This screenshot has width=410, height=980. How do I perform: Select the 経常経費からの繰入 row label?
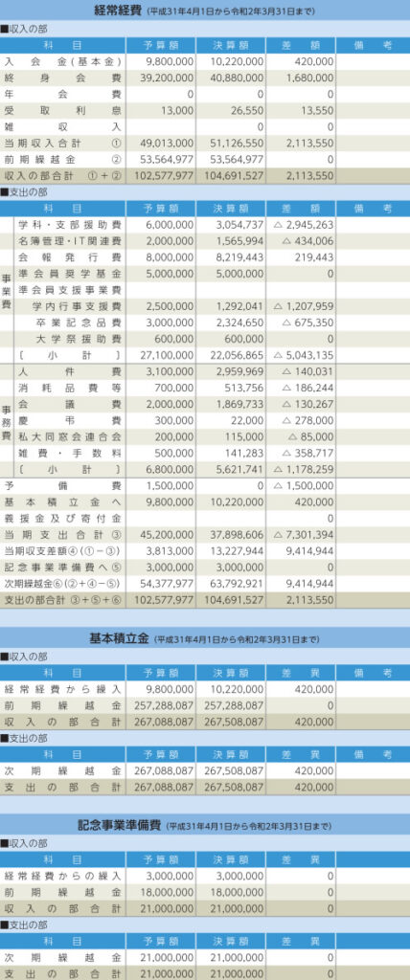click(62, 875)
